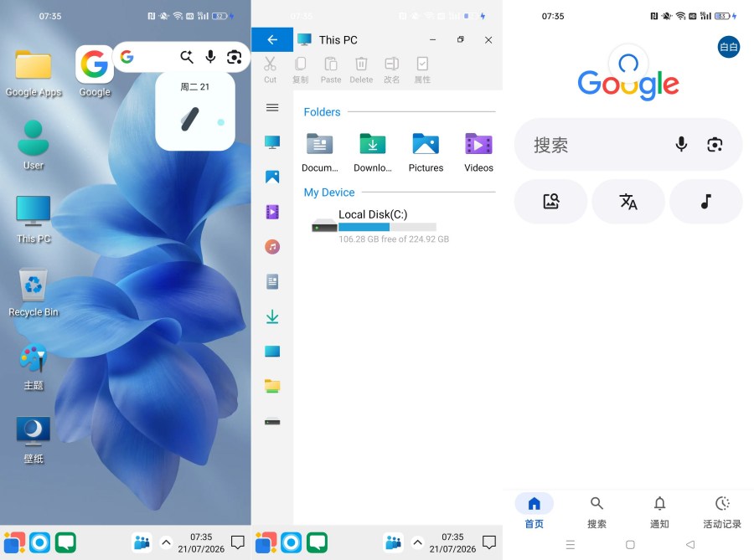
Task: Open the Downloads folder
Action: coord(373,152)
